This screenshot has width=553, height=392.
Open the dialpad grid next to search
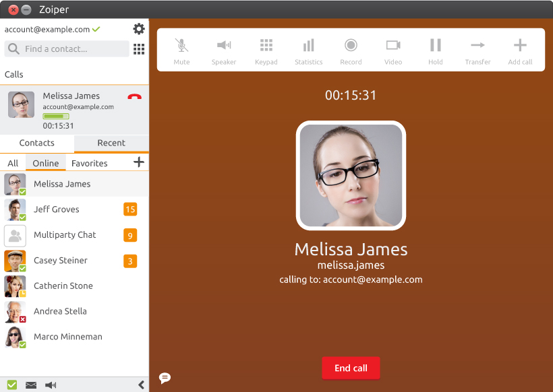(139, 49)
